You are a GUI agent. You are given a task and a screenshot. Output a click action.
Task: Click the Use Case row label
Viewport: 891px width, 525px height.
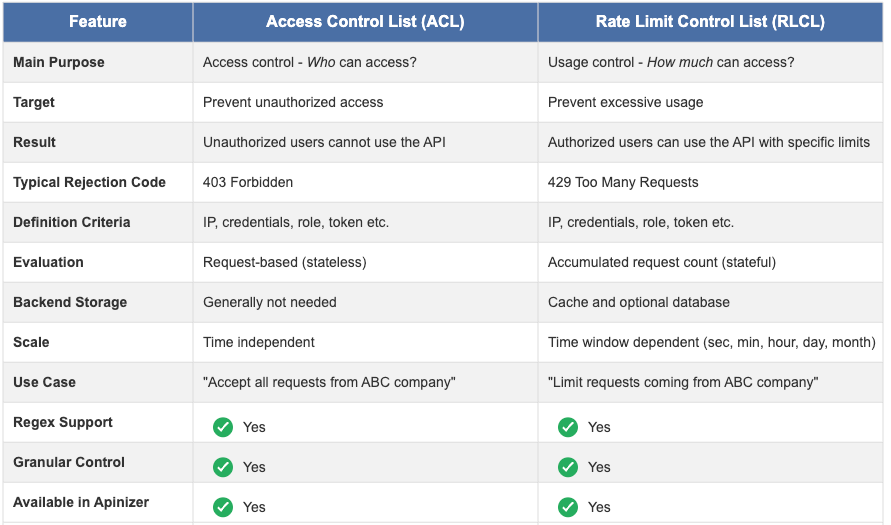pos(44,382)
